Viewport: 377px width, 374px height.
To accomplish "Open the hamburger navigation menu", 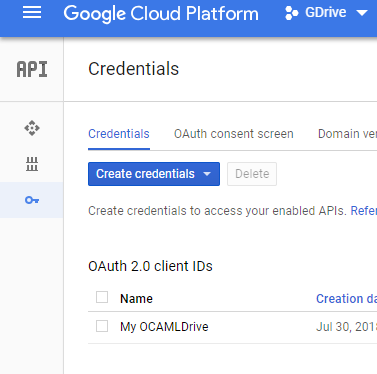I will click(x=32, y=13).
